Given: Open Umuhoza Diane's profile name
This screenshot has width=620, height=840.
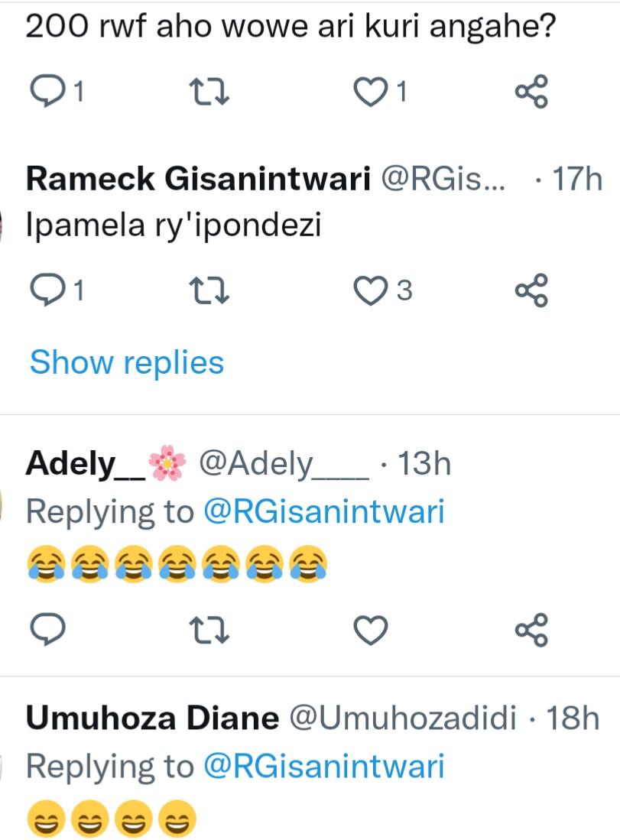Looking at the screenshot, I should tap(152, 718).
